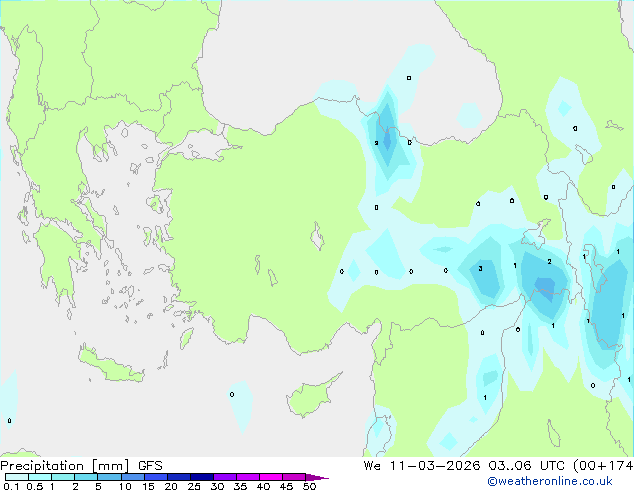The image size is (634, 490).
Task: Click the "20" legend scale label
Action: [171, 486]
